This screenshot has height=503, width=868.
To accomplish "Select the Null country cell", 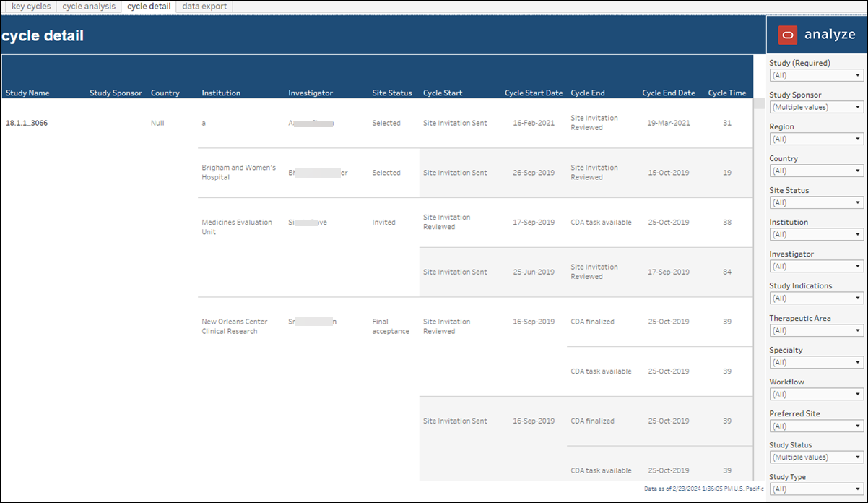I will pyautogui.click(x=157, y=123).
